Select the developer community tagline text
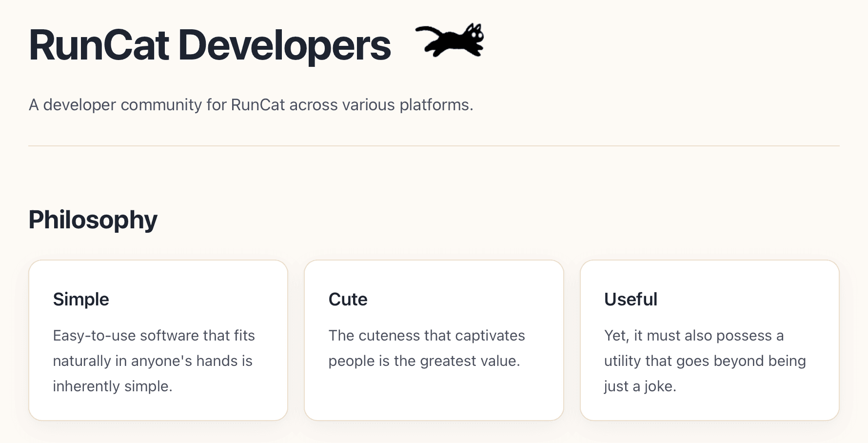This screenshot has height=443, width=868. tap(251, 105)
